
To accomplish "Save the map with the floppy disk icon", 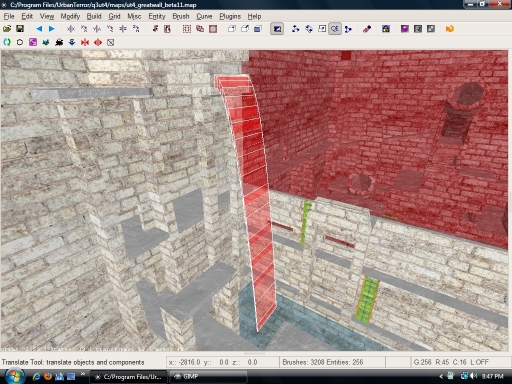I will tap(20, 29).
